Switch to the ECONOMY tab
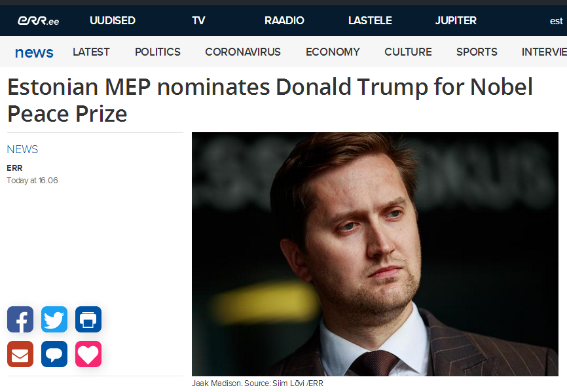This screenshot has height=392, width=567. (x=333, y=52)
